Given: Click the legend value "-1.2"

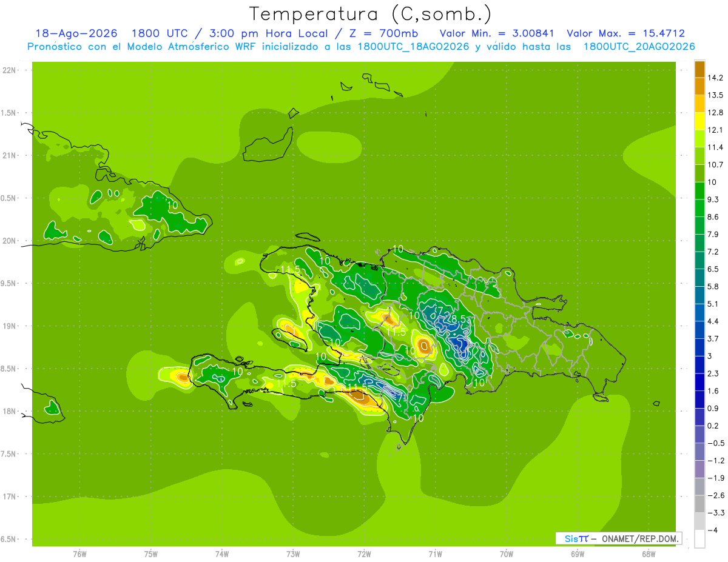Looking at the screenshot, I should [715, 461].
